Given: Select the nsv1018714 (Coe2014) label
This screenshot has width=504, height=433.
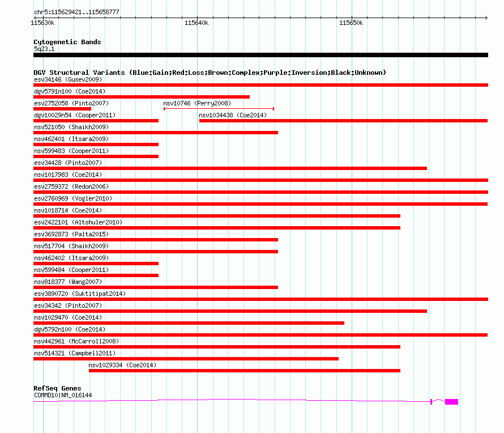Looking at the screenshot, I should [x=68, y=210].
